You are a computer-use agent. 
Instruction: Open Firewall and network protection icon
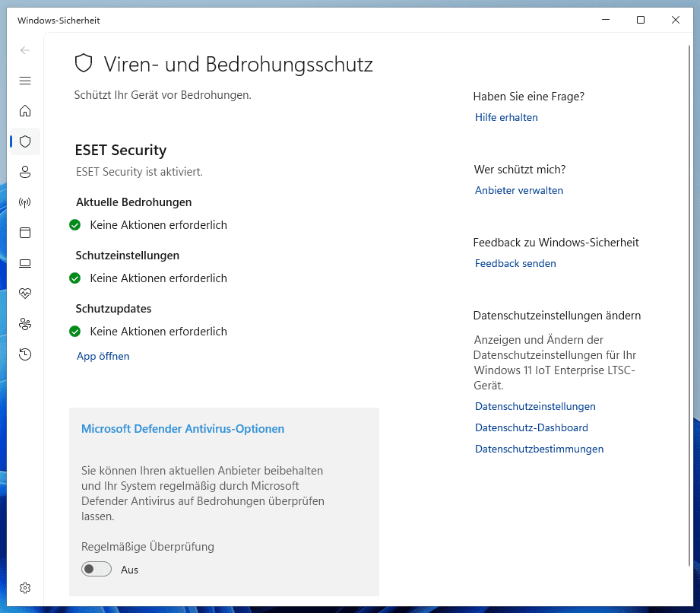(x=25, y=202)
